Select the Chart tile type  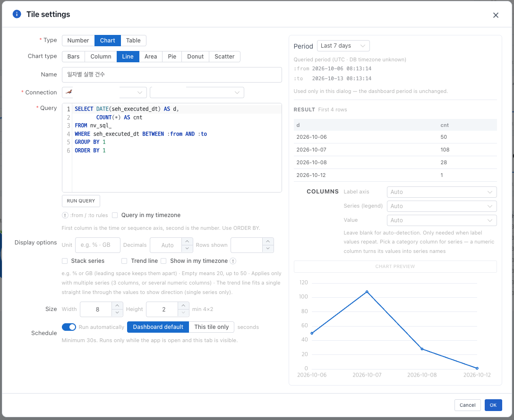coord(108,41)
